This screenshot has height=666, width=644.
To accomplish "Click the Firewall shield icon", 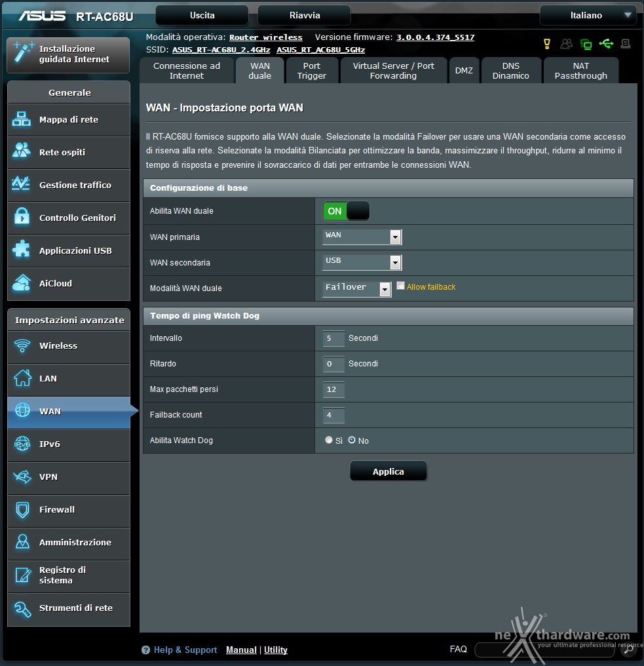I will [x=22, y=509].
